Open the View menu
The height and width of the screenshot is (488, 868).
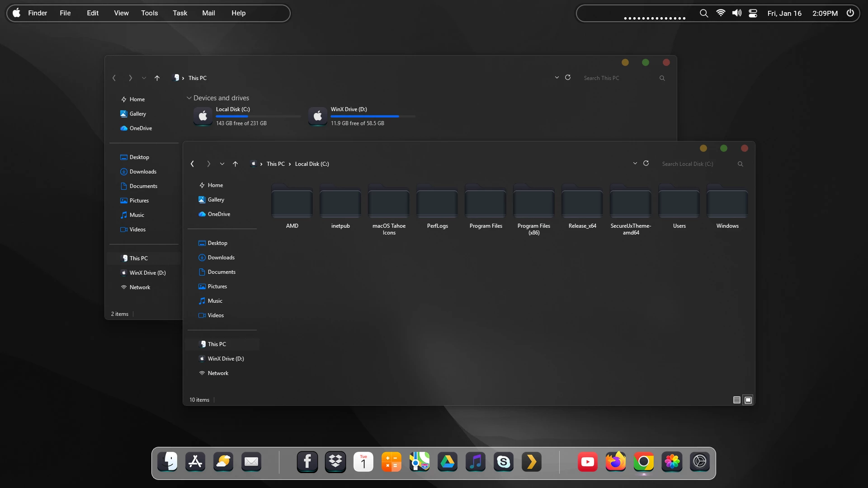pos(121,13)
